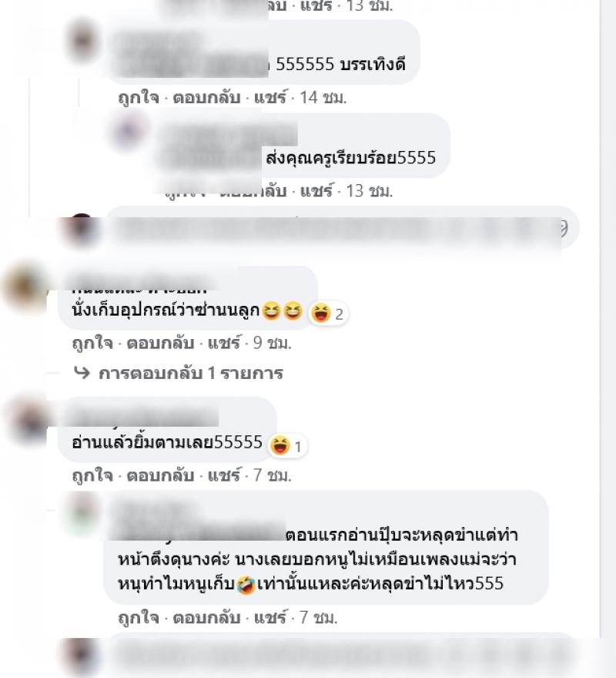Click reply arrow icon beside การตอบกลับ 1 รายการ
Screen dimensions: 616x678
click(x=82, y=373)
